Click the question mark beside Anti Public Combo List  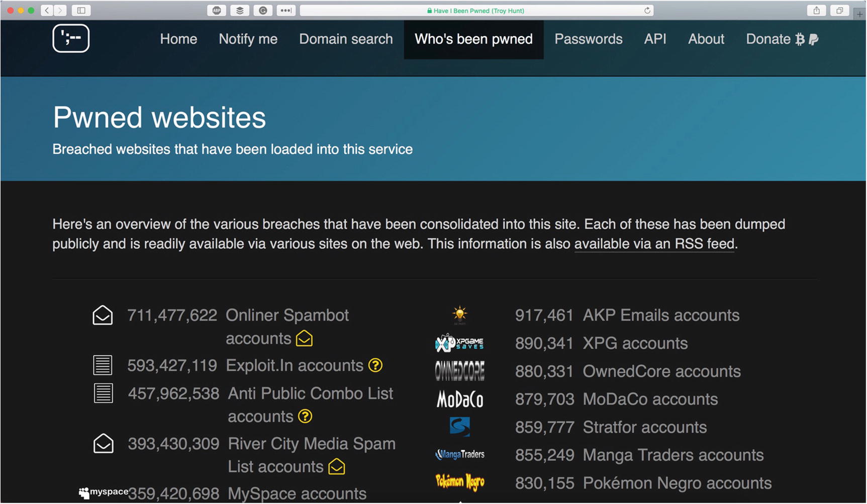click(305, 417)
